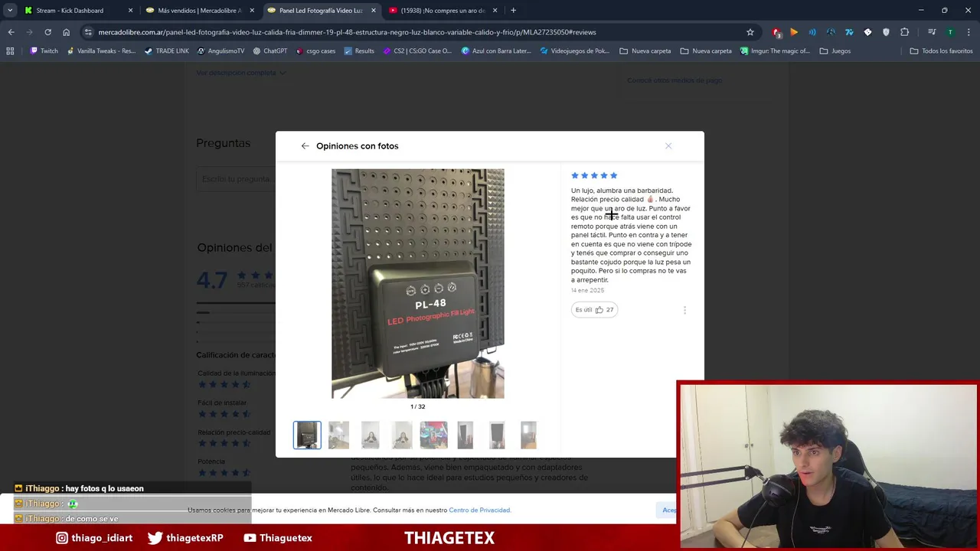This screenshot has height=551, width=980.
Task: Open Vanilla Tweaks bookmark
Action: 101,51
